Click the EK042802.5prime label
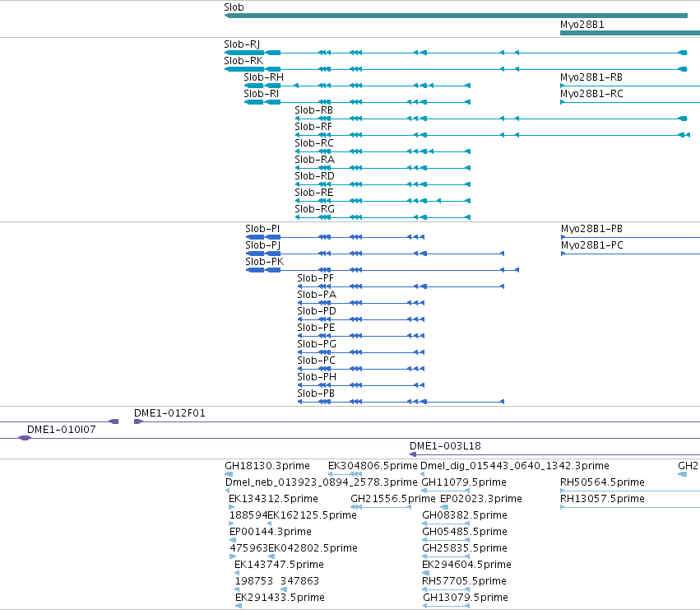Viewport: 700px width, 610px height. coord(313,548)
